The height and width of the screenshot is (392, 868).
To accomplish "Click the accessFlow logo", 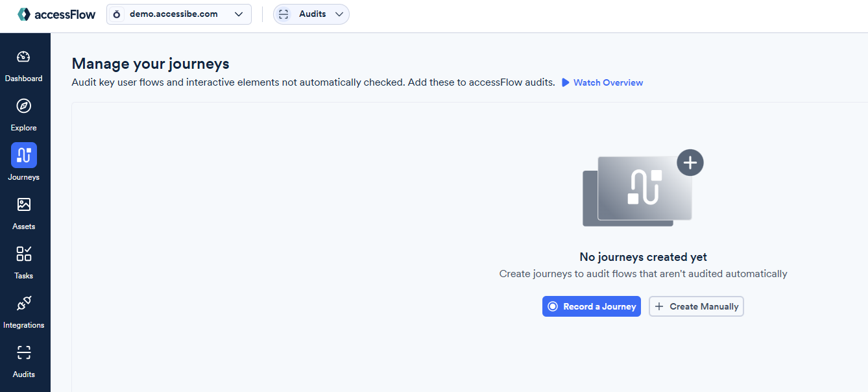I will [x=56, y=14].
